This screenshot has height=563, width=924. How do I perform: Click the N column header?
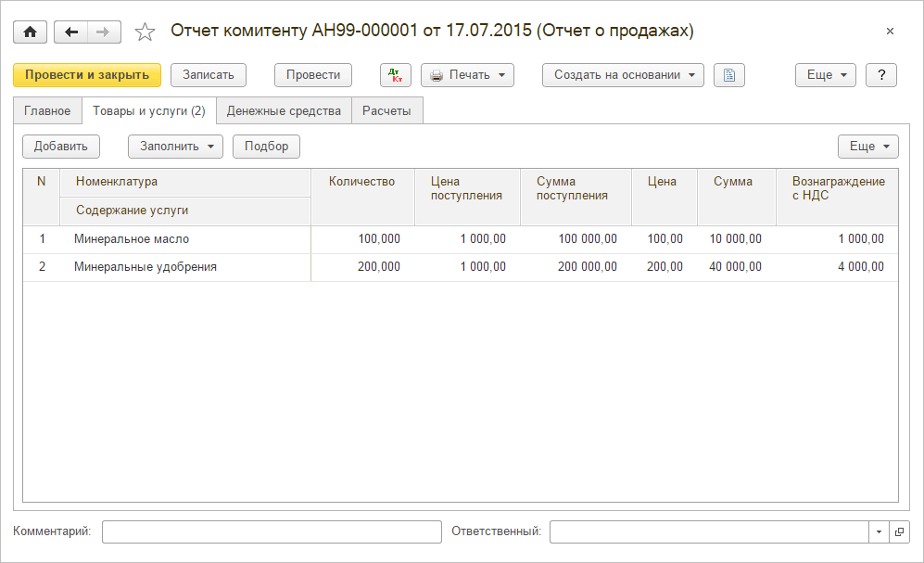coord(42,197)
